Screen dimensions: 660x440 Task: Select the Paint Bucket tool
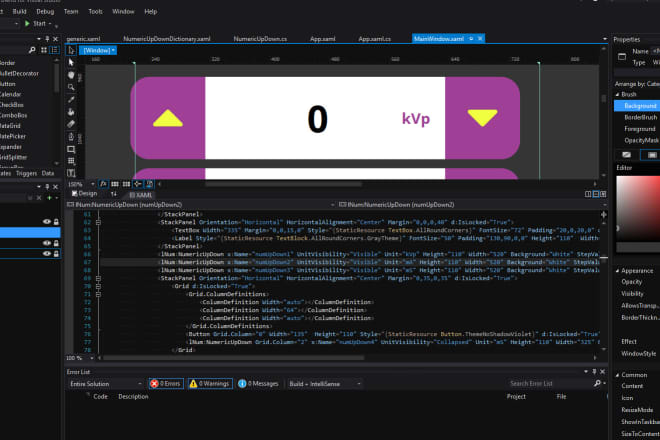(71, 112)
